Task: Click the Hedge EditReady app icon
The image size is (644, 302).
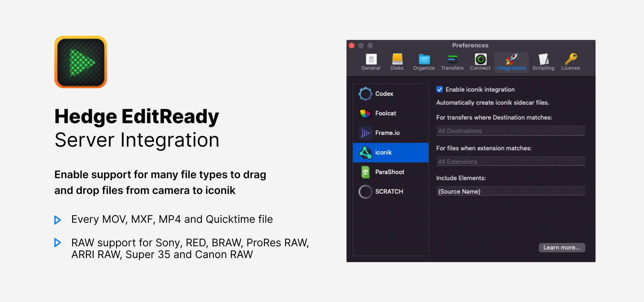Action: (x=80, y=62)
